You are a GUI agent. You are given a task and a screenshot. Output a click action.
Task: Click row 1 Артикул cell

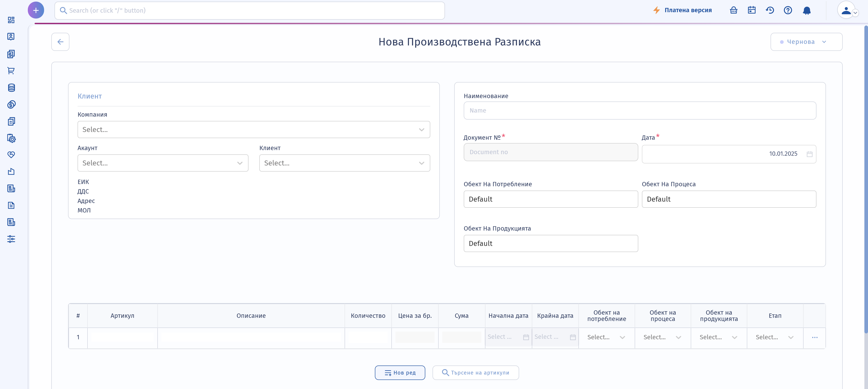(122, 337)
